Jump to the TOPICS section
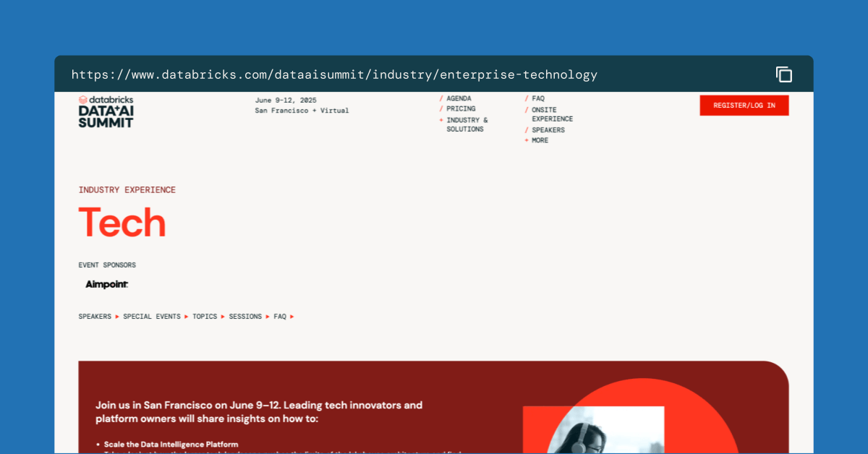The width and height of the screenshot is (868, 454). 205,317
